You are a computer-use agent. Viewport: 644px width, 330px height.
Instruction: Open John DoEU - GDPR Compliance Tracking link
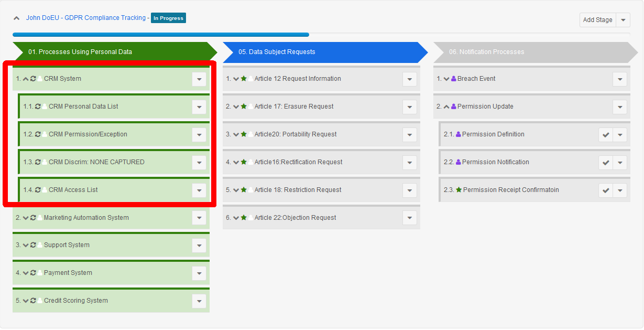[86, 18]
